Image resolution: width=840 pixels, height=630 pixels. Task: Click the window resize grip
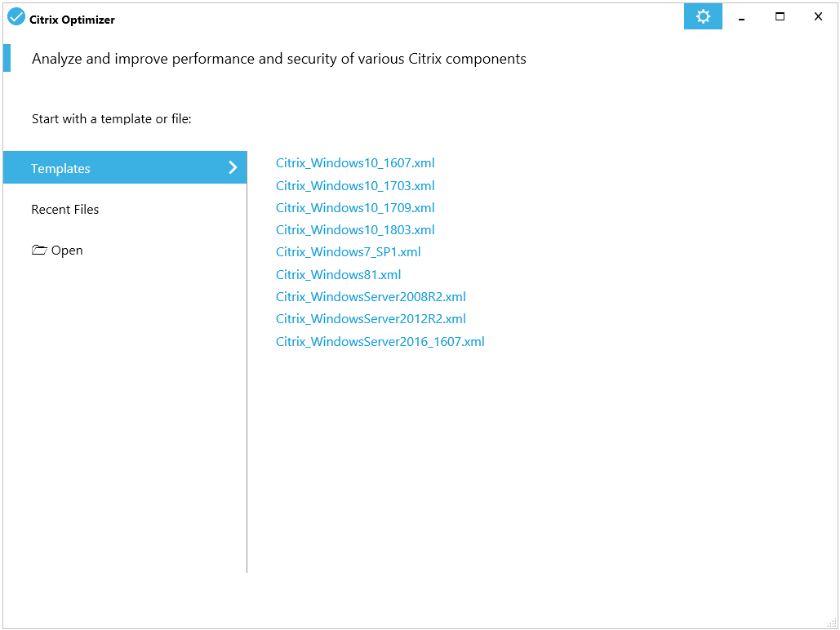point(832,622)
